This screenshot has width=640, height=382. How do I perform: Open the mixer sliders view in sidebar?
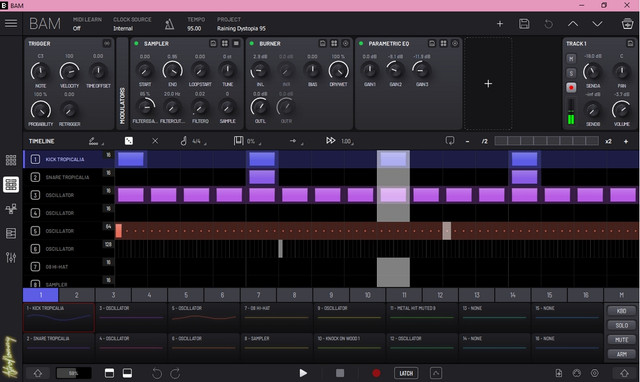click(x=11, y=258)
